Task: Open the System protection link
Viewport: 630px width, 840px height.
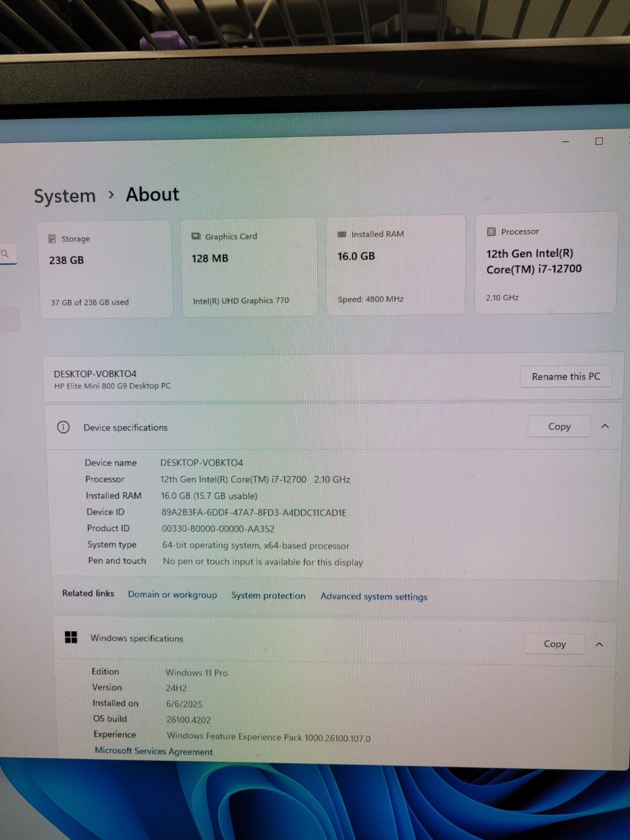Action: pyautogui.click(x=268, y=595)
